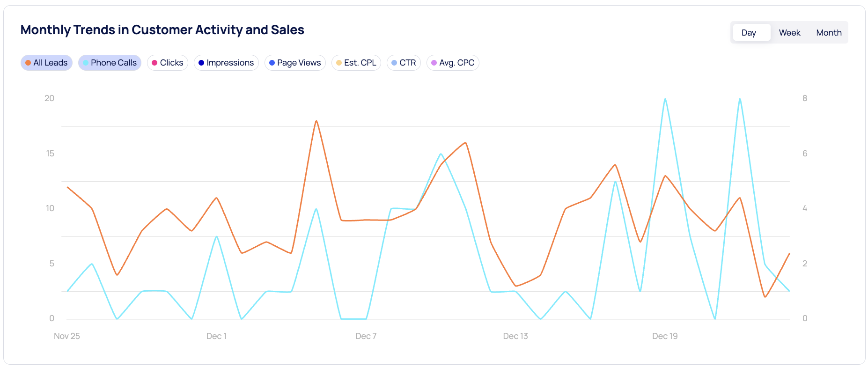Enable the Page Views series
This screenshot has width=868, height=368.
(x=295, y=62)
